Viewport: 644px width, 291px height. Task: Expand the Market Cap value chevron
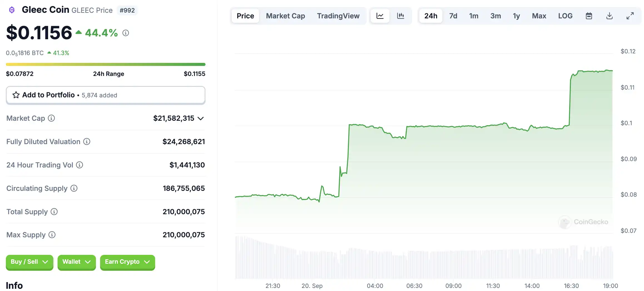(x=200, y=119)
